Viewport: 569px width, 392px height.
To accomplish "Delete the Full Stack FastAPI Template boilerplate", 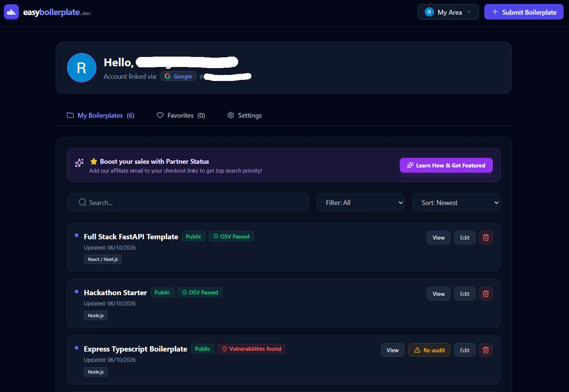I will 486,238.
